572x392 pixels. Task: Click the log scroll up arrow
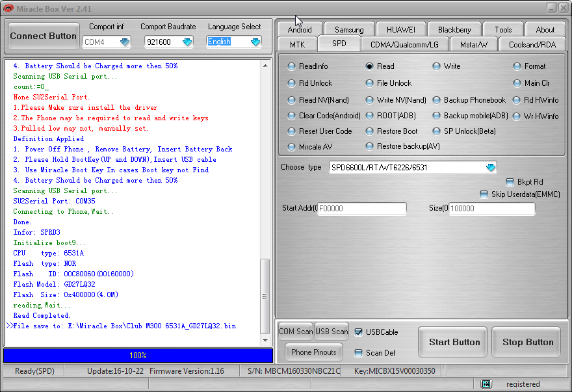tap(265, 66)
